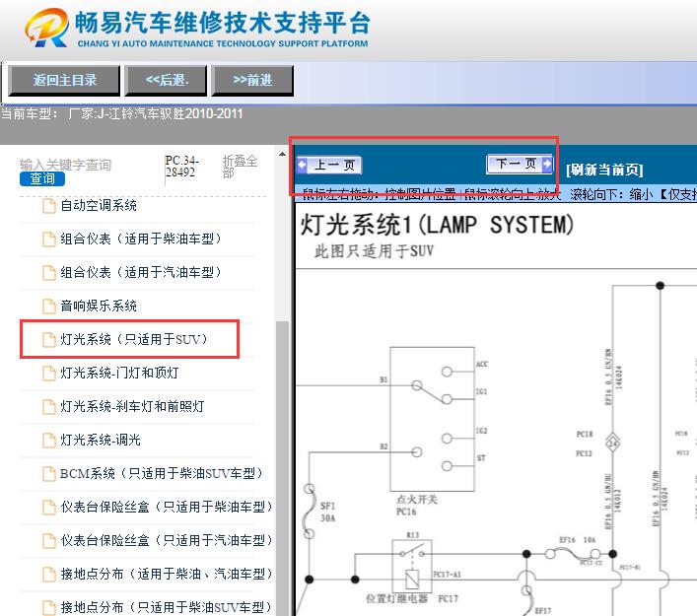Screen dimensions: 697x616
Task: Click the 位置灯继电器 label in diagram
Action: (x=396, y=598)
